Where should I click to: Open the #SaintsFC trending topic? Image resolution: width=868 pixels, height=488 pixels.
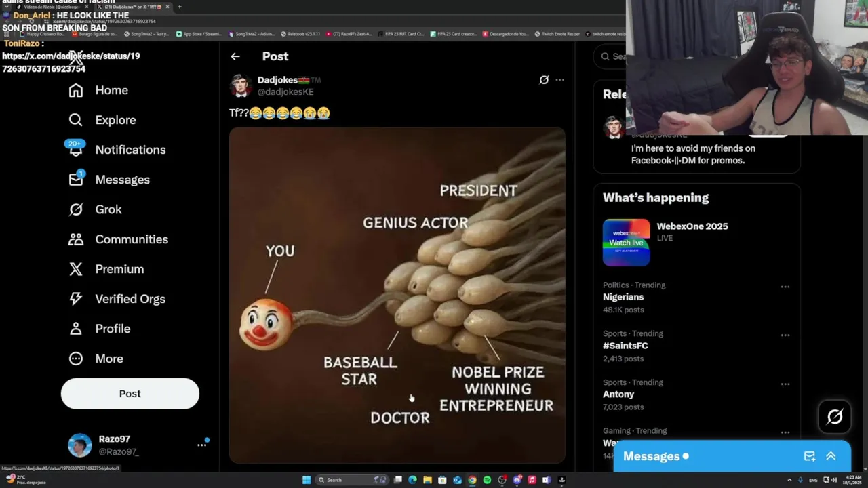(x=625, y=346)
